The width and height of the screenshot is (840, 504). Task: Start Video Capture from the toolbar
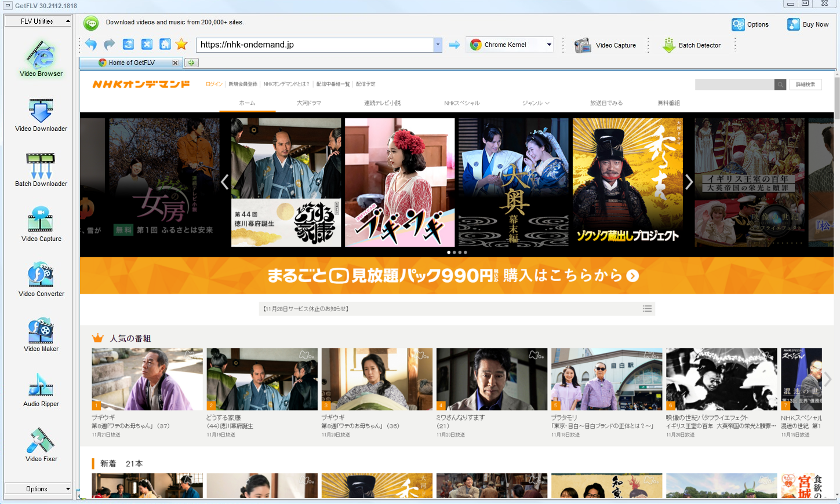tap(605, 45)
